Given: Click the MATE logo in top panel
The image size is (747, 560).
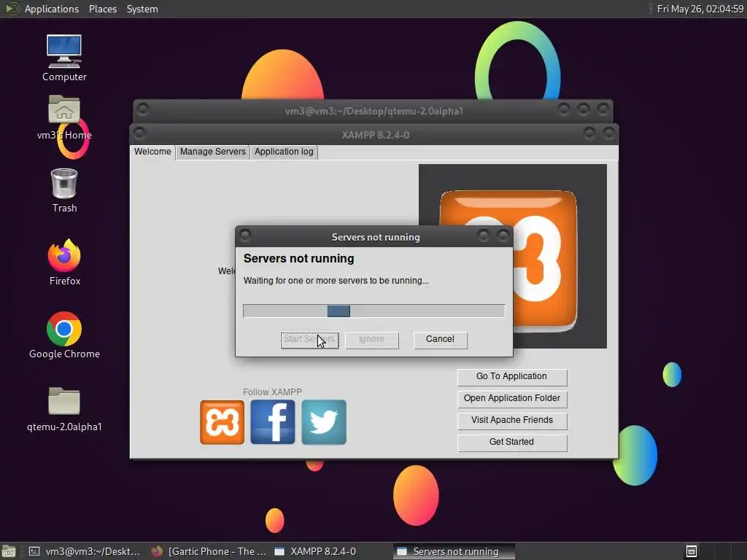Looking at the screenshot, I should point(11,9).
